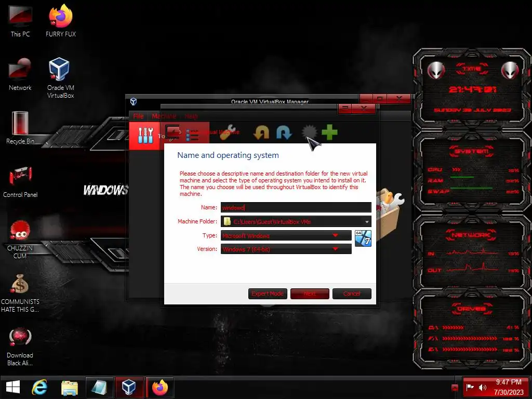
Task: Close the Create Virtual Machine wizard window
Action: point(363,109)
